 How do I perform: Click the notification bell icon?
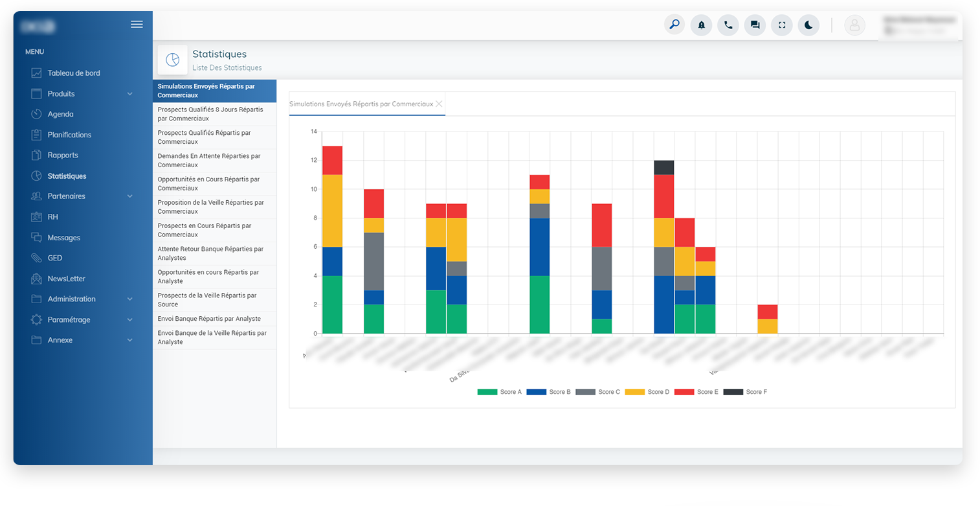701,25
